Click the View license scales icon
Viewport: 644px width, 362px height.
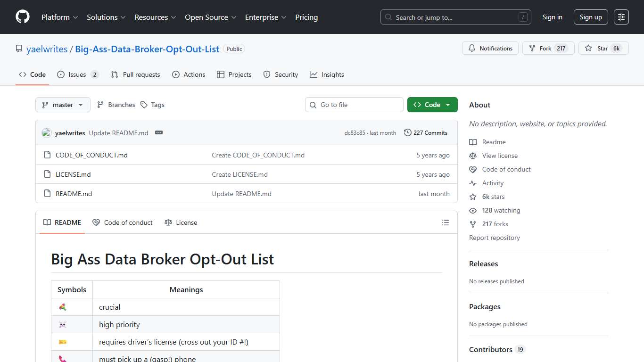[472, 156]
